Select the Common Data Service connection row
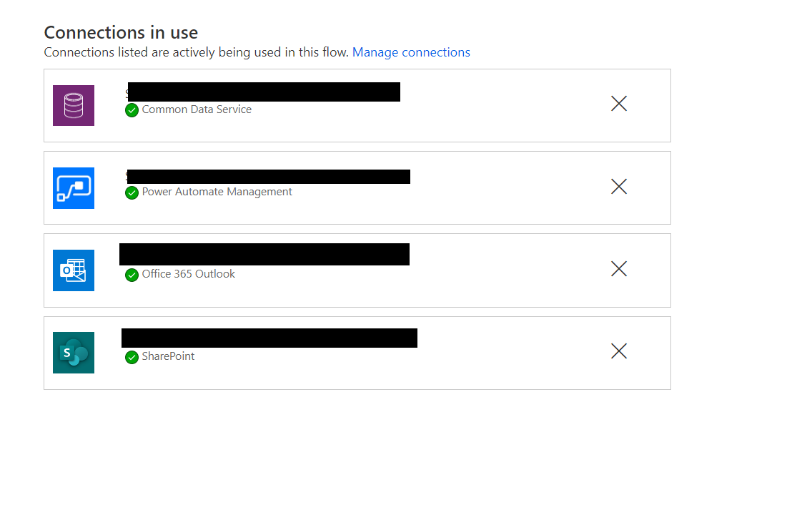 357,105
